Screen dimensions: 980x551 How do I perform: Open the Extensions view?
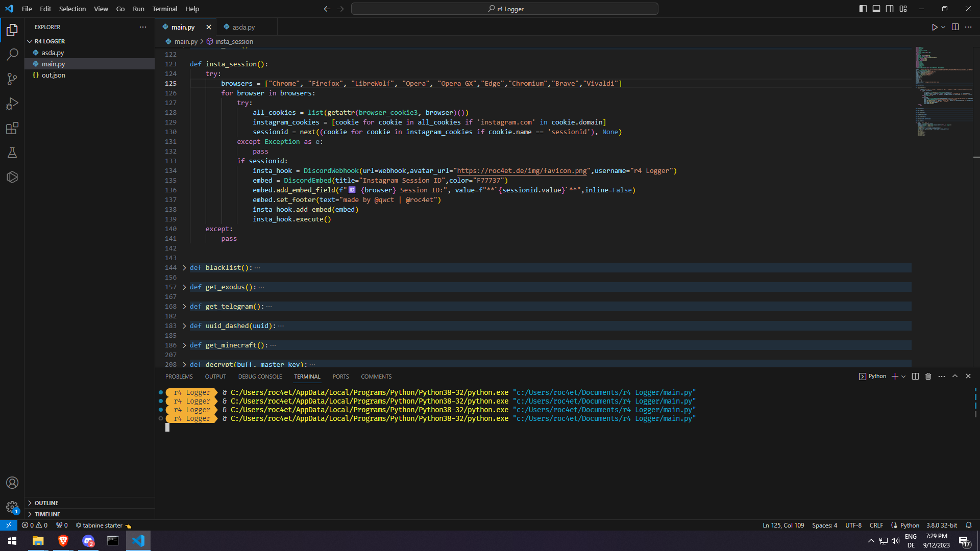click(12, 128)
